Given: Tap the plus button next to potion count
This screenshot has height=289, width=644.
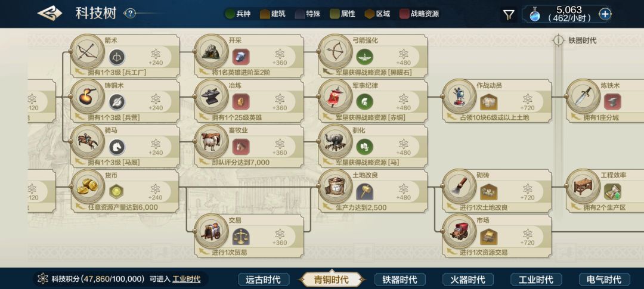Looking at the screenshot, I should [605, 14].
